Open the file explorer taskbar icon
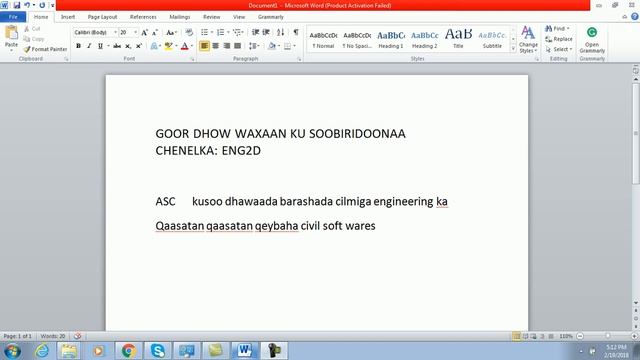 tap(69, 351)
